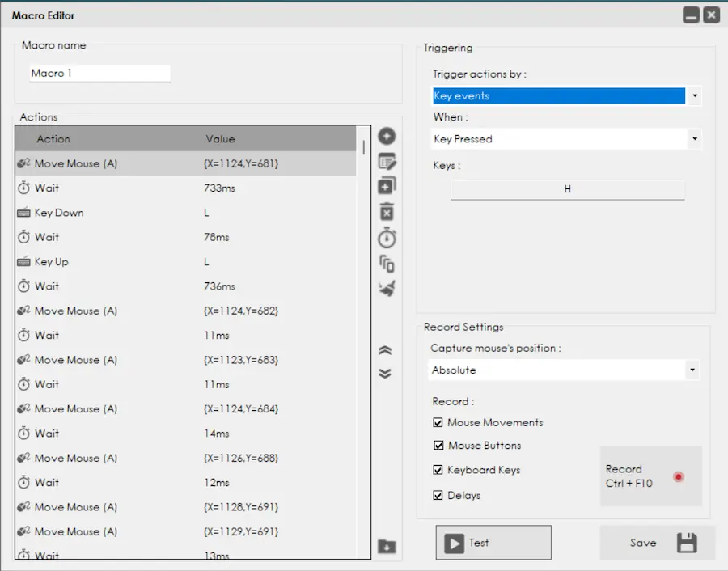Disable the Keyboard Keys checkbox
The image size is (728, 571).
click(x=438, y=470)
